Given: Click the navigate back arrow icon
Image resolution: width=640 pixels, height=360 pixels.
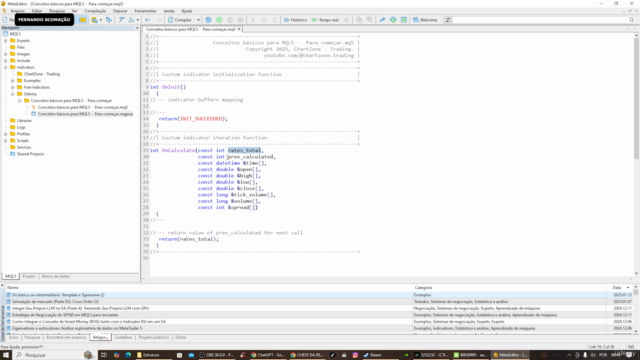Looking at the screenshot, I should tap(148, 20).
